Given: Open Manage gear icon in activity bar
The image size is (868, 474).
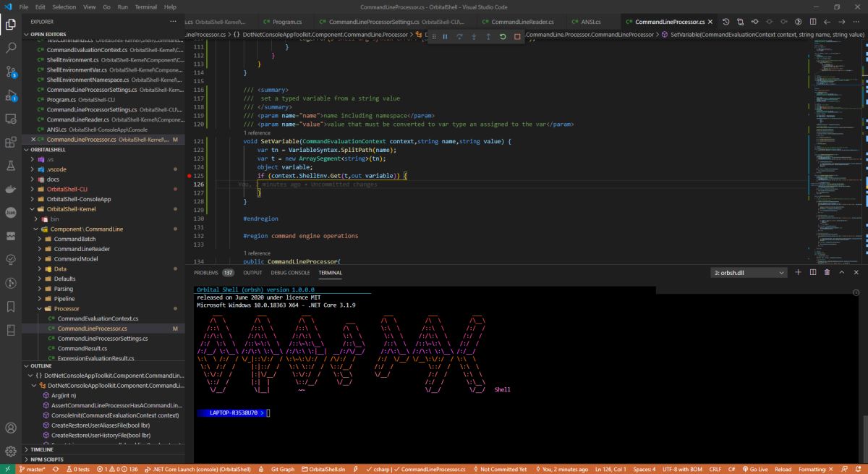Looking at the screenshot, I should [x=11, y=452].
